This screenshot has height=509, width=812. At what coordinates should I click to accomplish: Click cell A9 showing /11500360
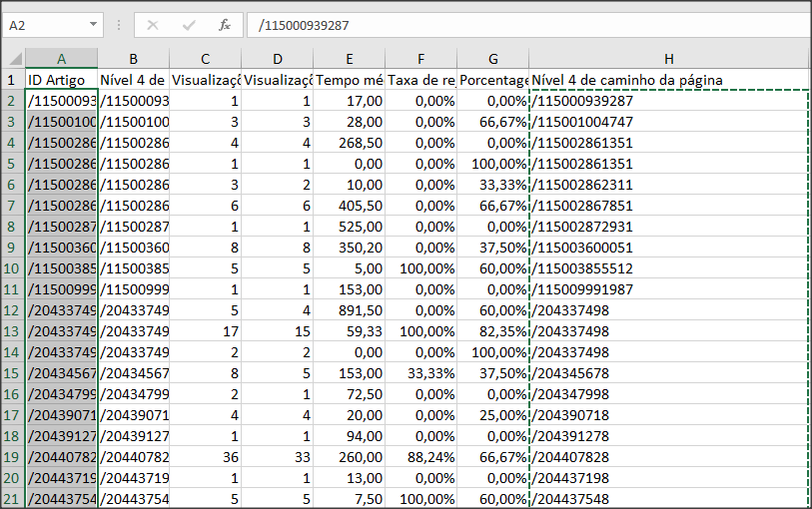click(61, 248)
